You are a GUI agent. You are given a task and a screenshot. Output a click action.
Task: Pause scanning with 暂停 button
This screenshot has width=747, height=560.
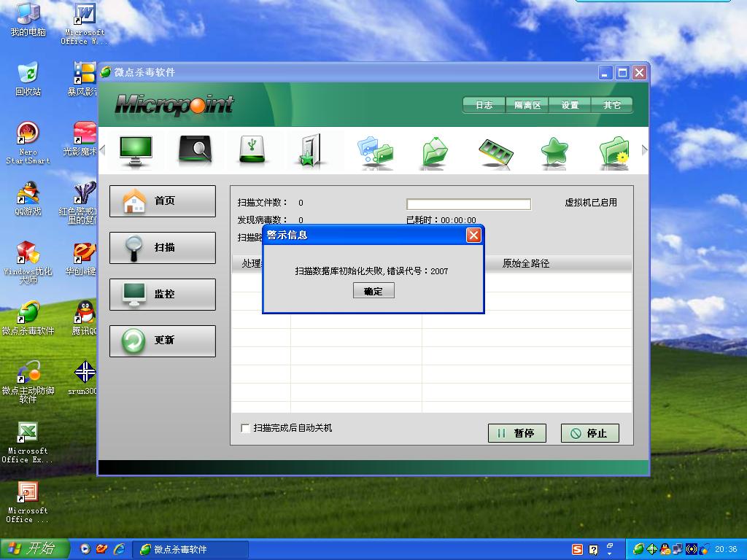click(517, 433)
